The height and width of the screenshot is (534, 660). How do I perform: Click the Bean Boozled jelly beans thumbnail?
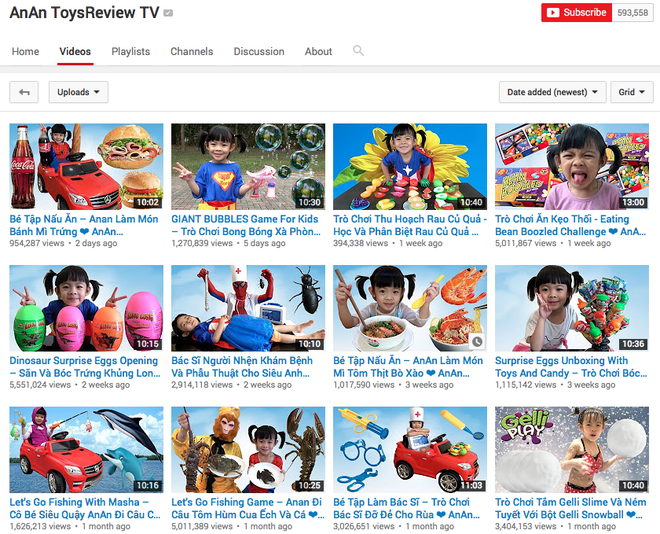(x=572, y=167)
